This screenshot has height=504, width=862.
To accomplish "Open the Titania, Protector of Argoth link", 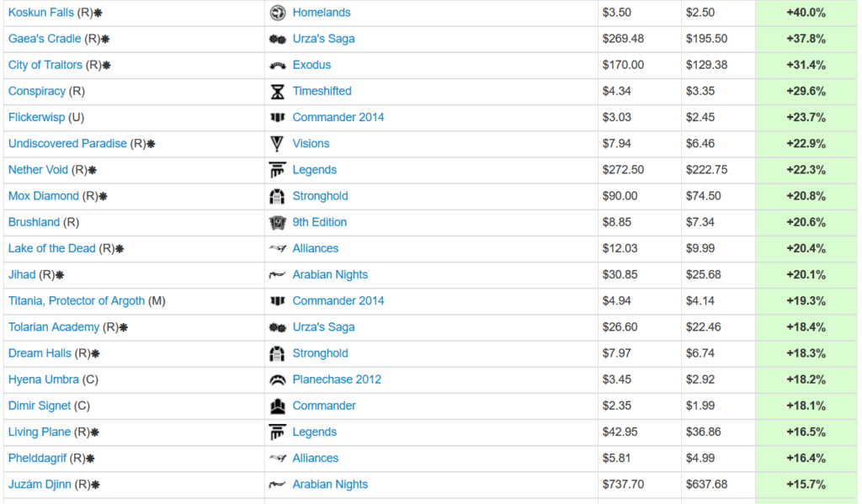I will pos(77,301).
